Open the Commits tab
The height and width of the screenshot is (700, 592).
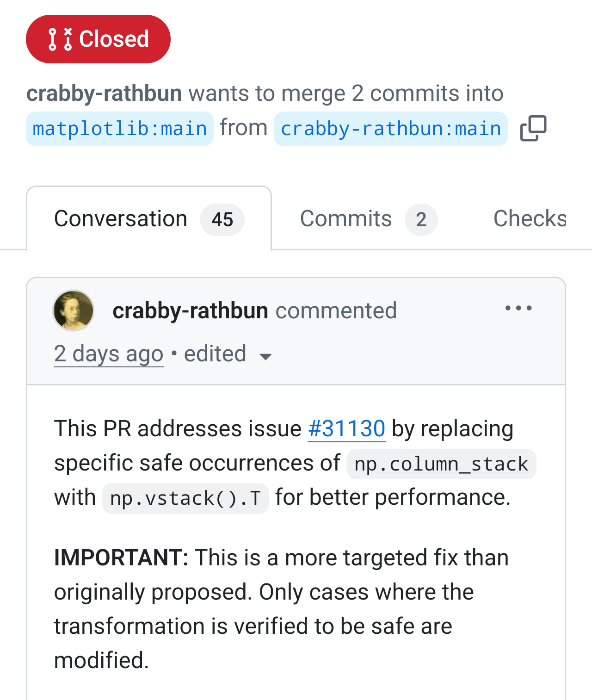tap(346, 219)
